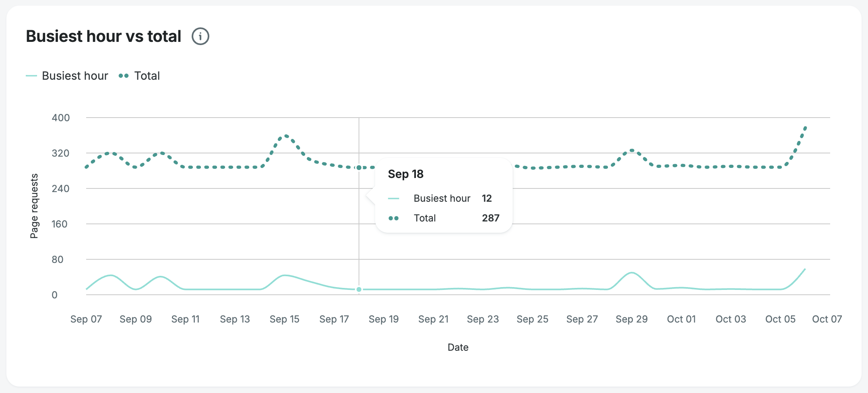Click the Total value 287 in the tooltip
868x393 pixels.
pyautogui.click(x=490, y=218)
